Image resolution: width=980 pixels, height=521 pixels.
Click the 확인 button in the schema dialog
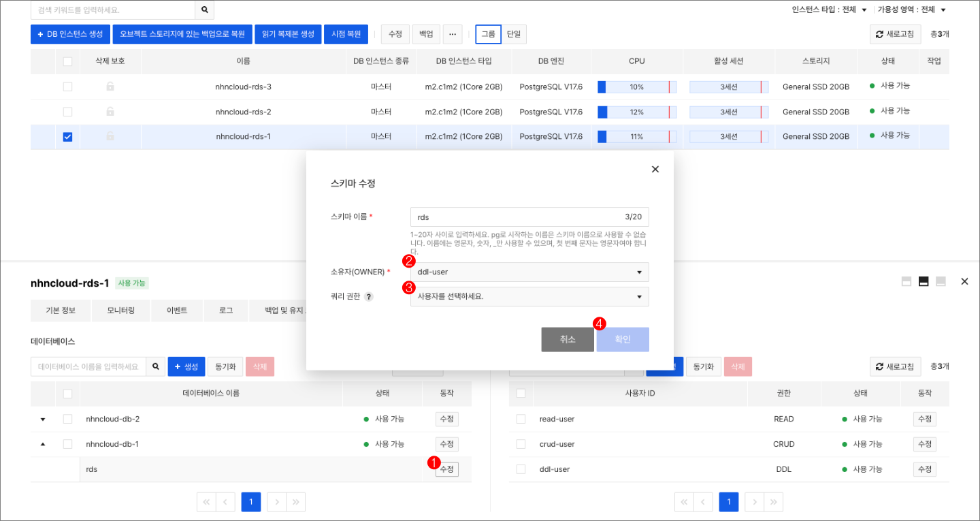click(622, 339)
